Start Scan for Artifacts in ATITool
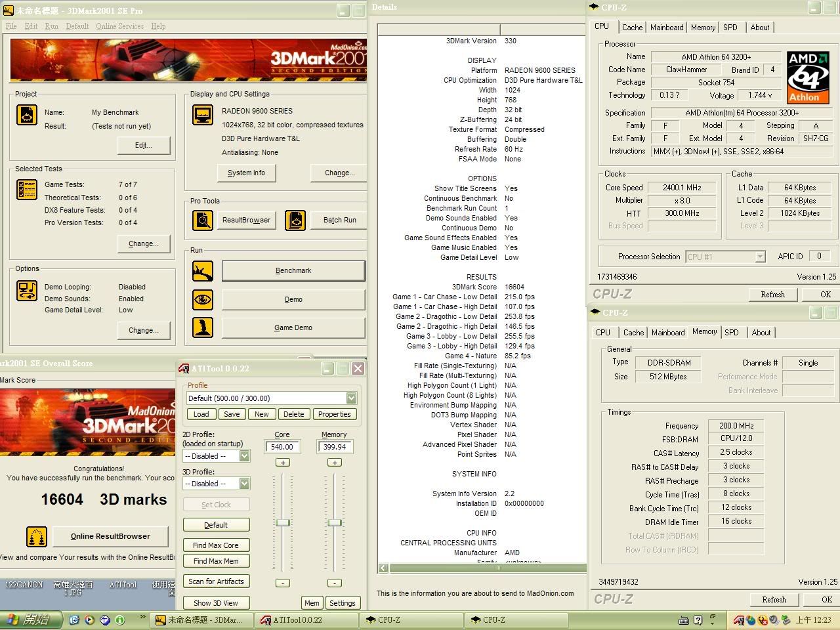Screen dimensions: 840x630 point(217,581)
